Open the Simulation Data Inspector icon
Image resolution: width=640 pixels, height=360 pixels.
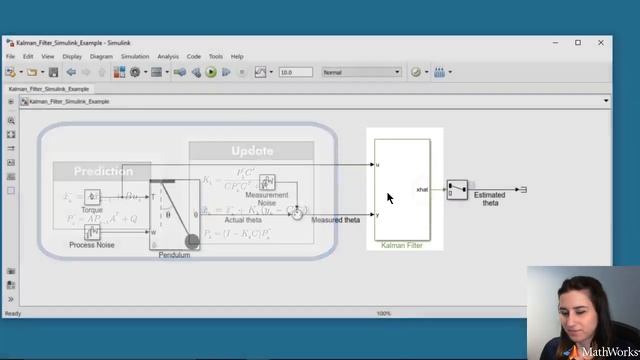coord(260,72)
